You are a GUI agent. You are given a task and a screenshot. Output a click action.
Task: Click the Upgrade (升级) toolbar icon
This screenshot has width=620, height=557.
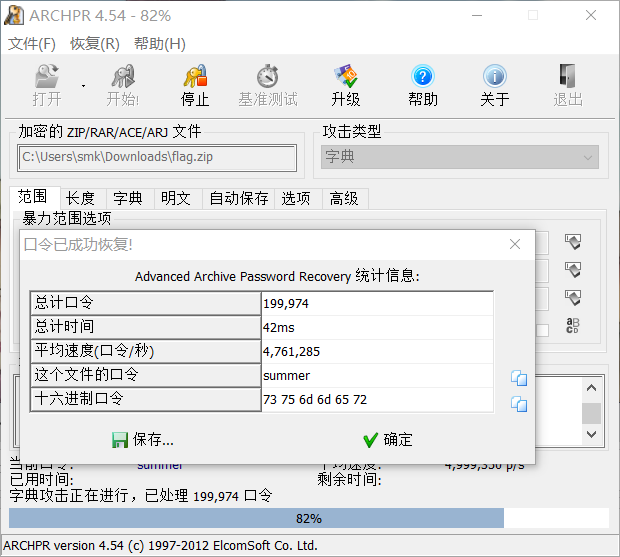(x=346, y=76)
